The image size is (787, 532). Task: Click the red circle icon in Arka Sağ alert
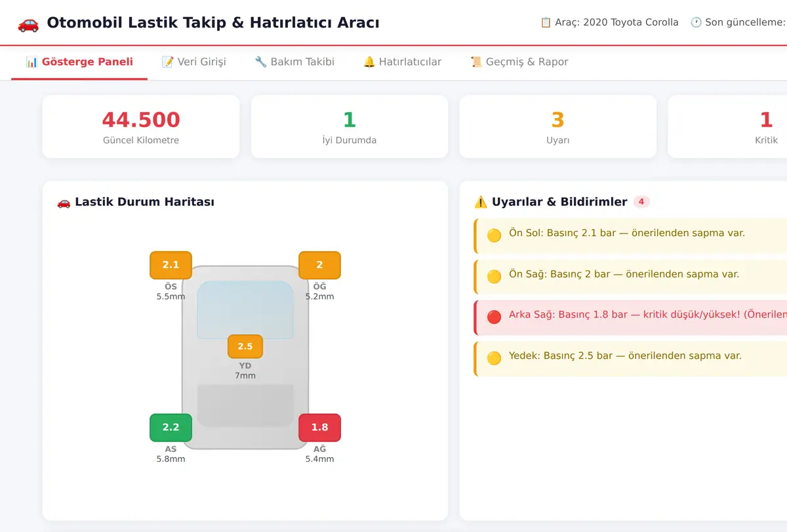pos(494,317)
